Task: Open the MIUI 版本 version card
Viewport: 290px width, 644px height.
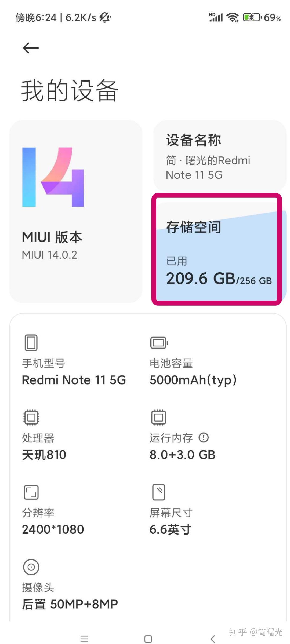Action: pos(76,211)
